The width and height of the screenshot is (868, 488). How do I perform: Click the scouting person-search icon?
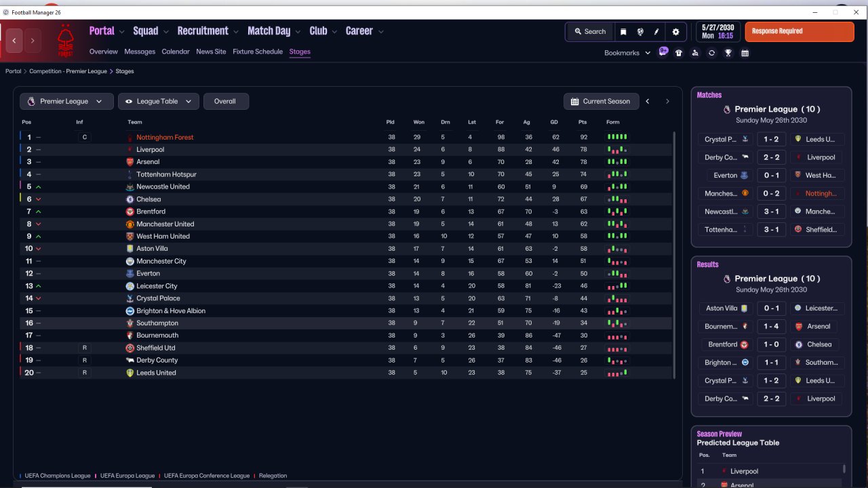click(x=695, y=53)
